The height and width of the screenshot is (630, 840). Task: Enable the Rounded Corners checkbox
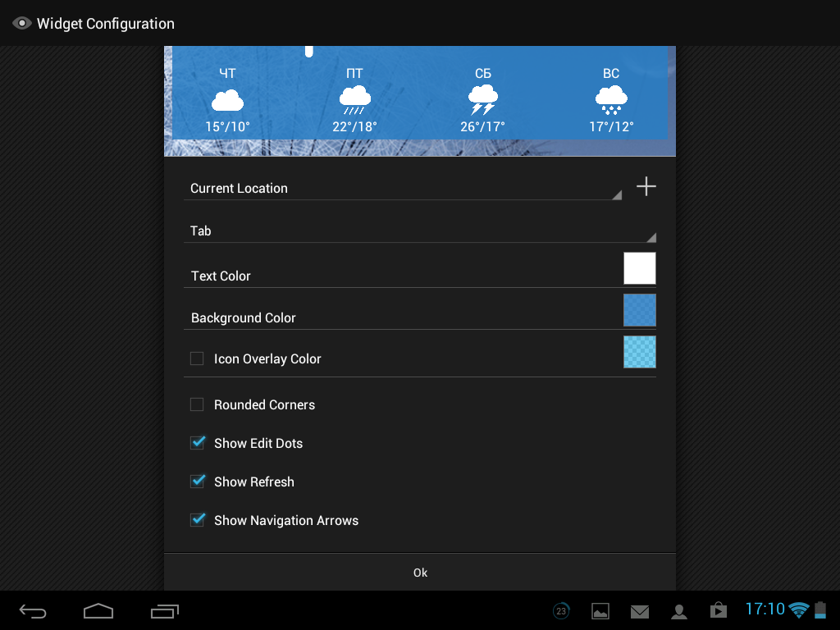pyautogui.click(x=197, y=404)
